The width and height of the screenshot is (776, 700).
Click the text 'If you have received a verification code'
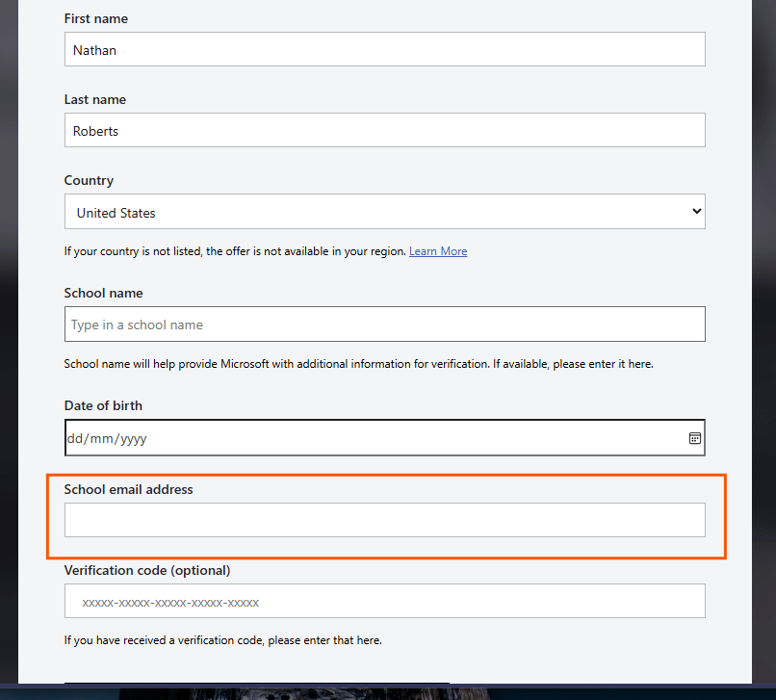pyautogui.click(x=165, y=640)
